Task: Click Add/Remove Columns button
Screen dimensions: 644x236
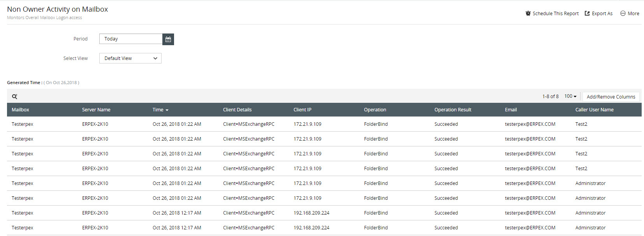Action: [611, 97]
